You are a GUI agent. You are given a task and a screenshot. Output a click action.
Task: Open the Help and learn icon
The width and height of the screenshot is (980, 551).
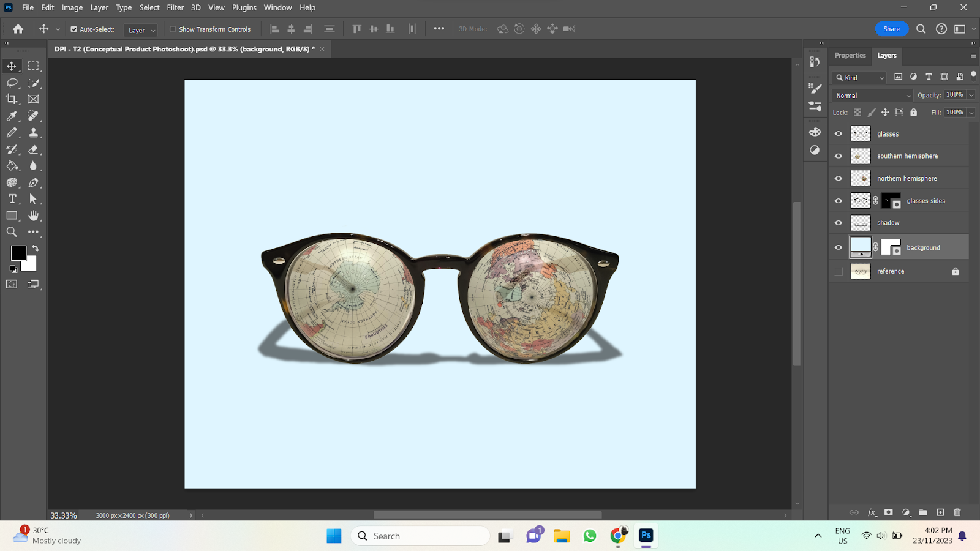click(x=941, y=29)
